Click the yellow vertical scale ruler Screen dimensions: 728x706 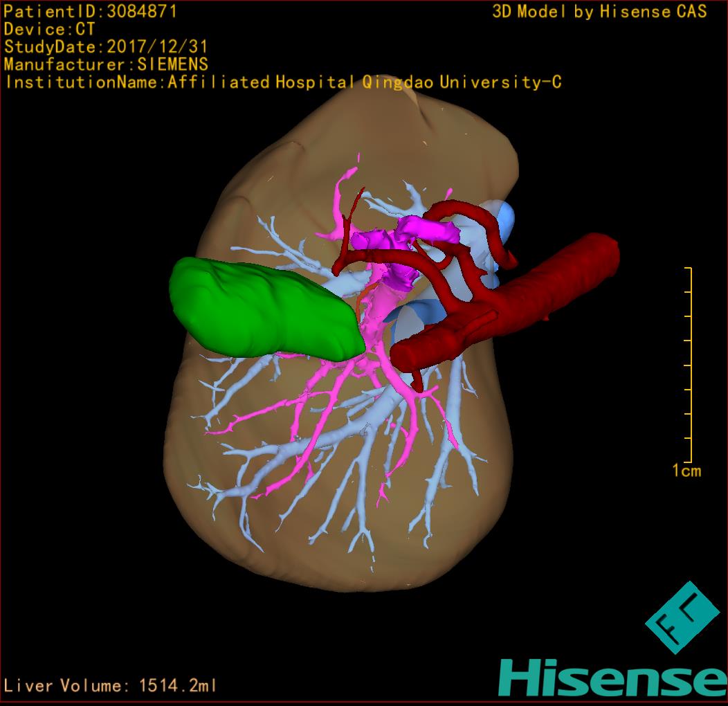(689, 365)
